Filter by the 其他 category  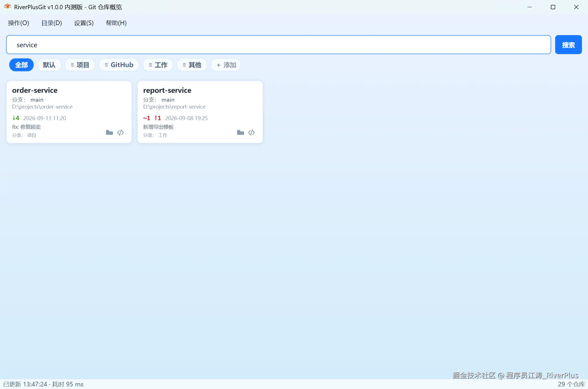[x=192, y=65]
